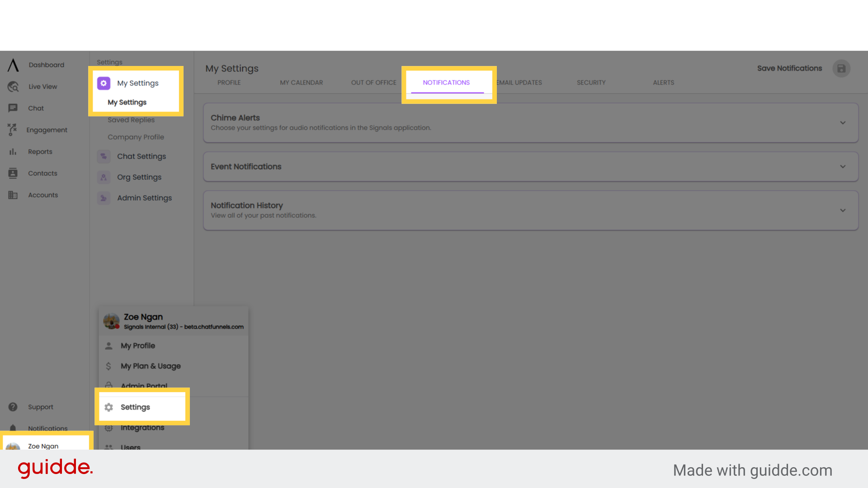The image size is (868, 488).
Task: Click the Signals logo icon
Action: 13,65
